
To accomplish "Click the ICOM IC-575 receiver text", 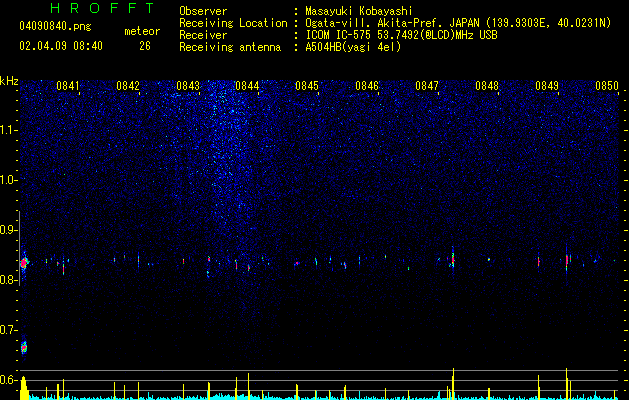I will 401,35.
